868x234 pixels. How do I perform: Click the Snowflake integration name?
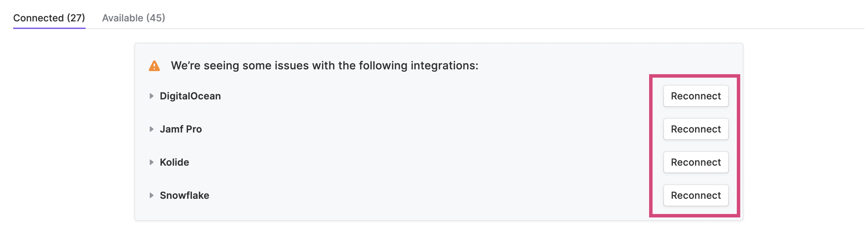[x=184, y=195]
